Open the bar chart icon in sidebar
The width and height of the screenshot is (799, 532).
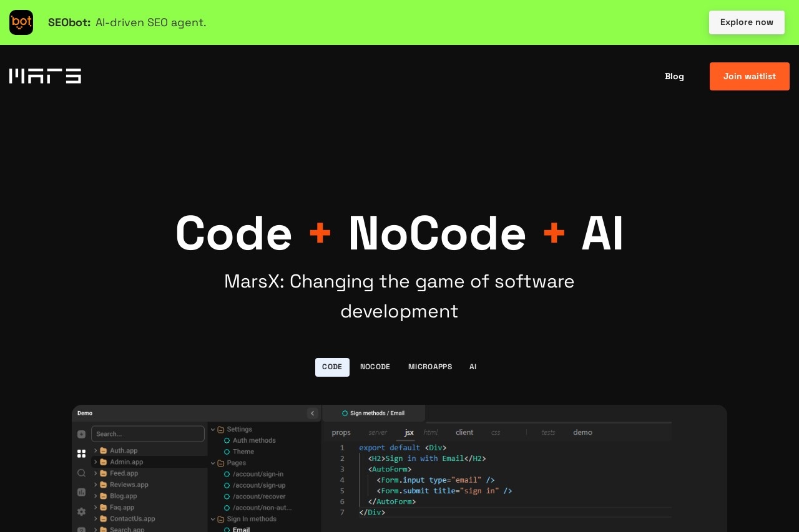tap(81, 492)
